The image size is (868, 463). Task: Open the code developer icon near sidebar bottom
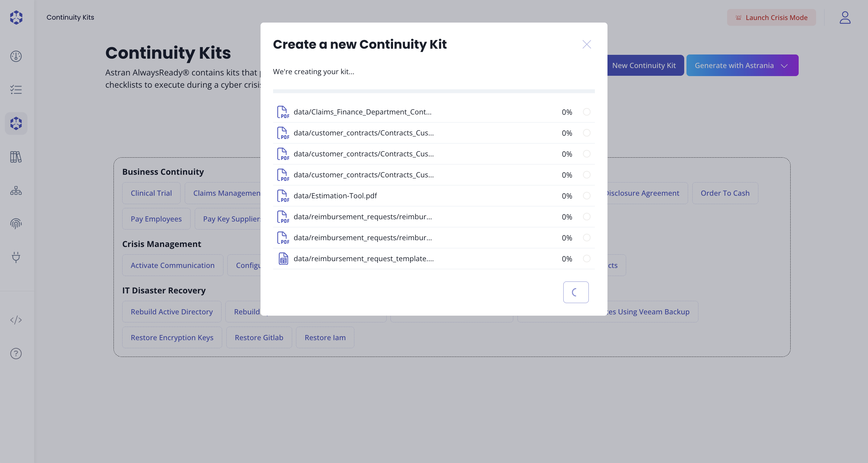coord(16,320)
